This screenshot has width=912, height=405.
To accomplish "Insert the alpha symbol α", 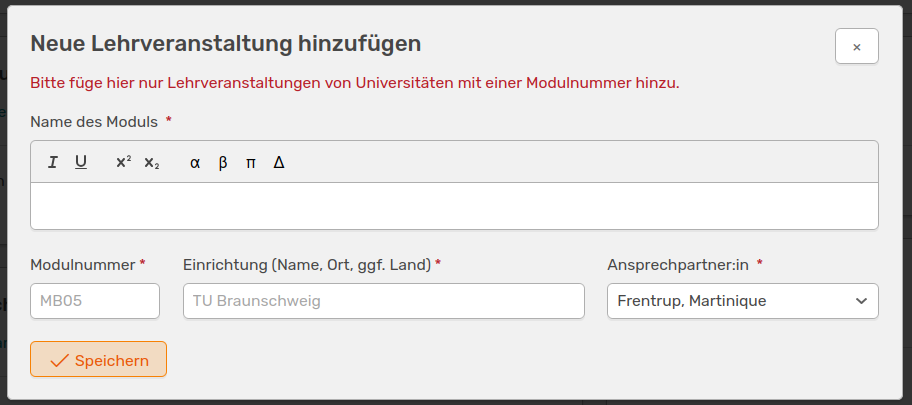I will [x=195, y=162].
